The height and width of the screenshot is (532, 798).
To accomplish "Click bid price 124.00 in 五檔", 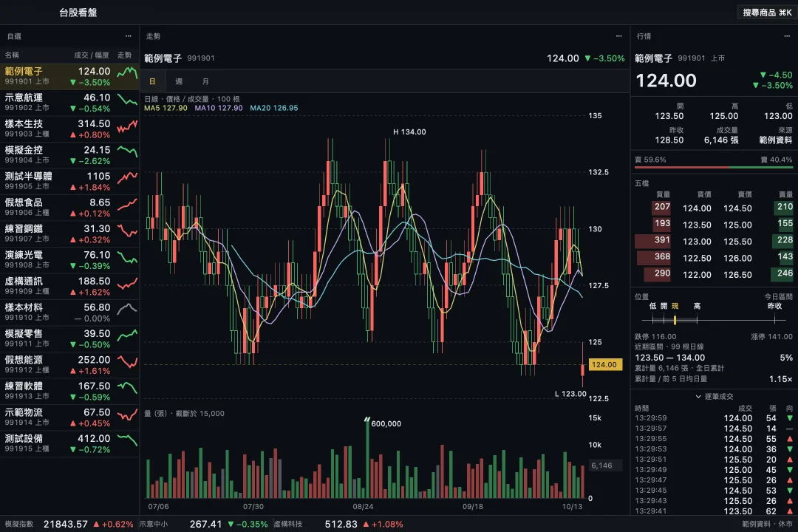I will point(697,208).
